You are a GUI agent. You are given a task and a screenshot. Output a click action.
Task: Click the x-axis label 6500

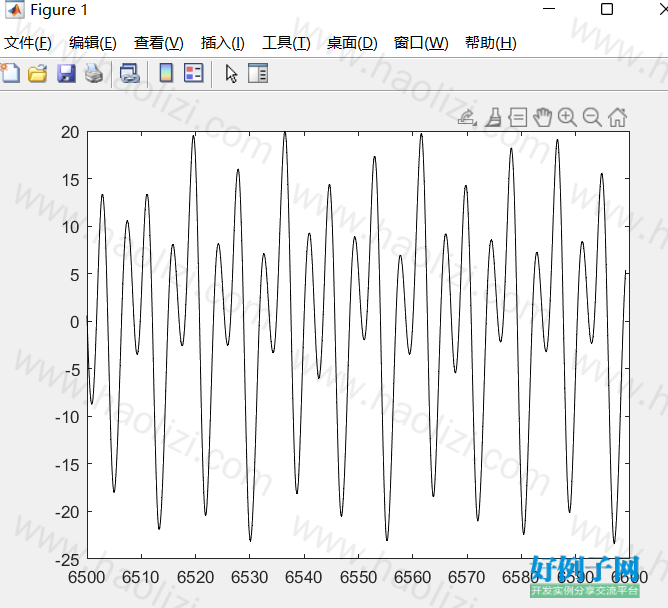click(x=86, y=578)
